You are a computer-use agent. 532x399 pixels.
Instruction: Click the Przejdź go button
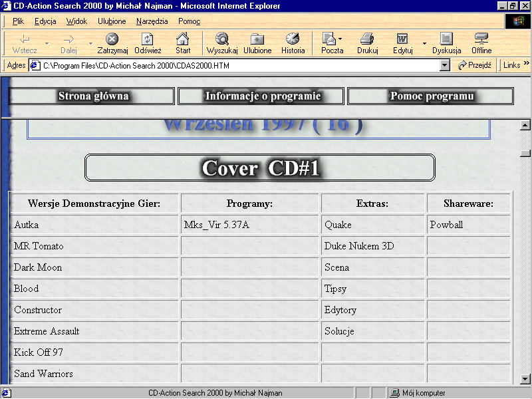tap(475, 65)
